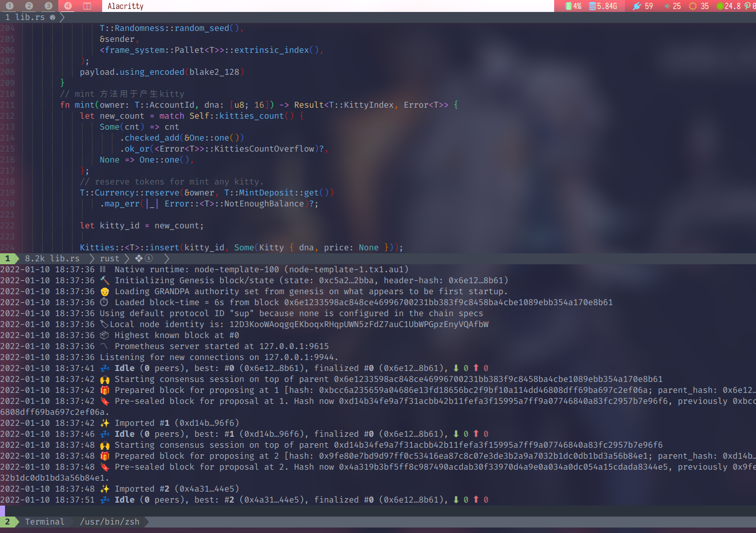756x533 pixels.
Task: Click the Alacritty window title
Action: [126, 6]
